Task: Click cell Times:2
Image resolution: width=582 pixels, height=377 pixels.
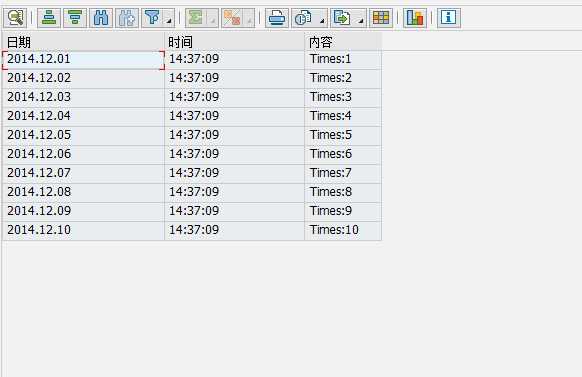Action: point(343,79)
